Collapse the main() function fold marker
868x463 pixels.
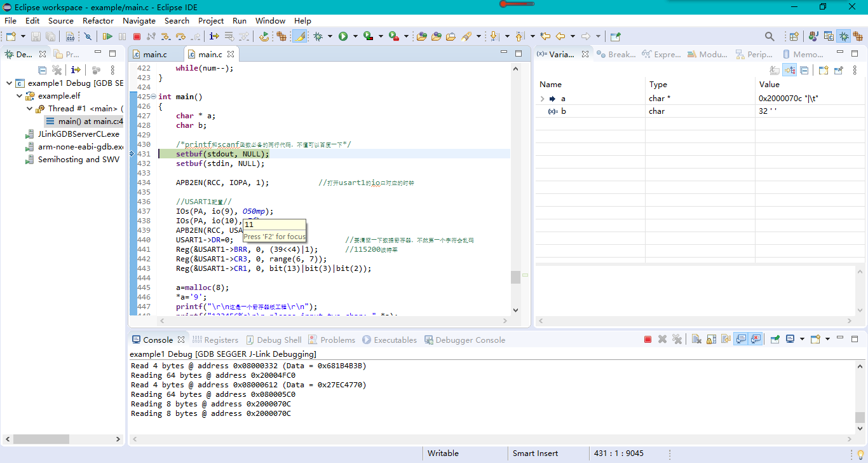[x=154, y=97]
